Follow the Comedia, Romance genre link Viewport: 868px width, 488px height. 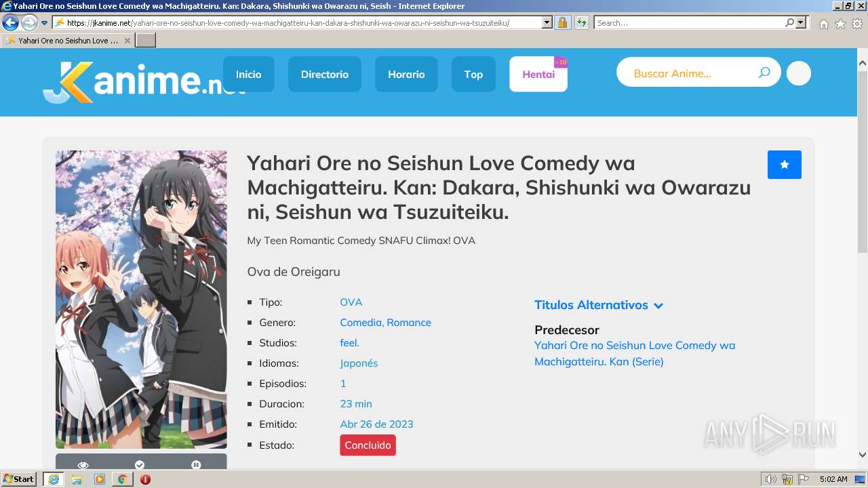[385, 323]
